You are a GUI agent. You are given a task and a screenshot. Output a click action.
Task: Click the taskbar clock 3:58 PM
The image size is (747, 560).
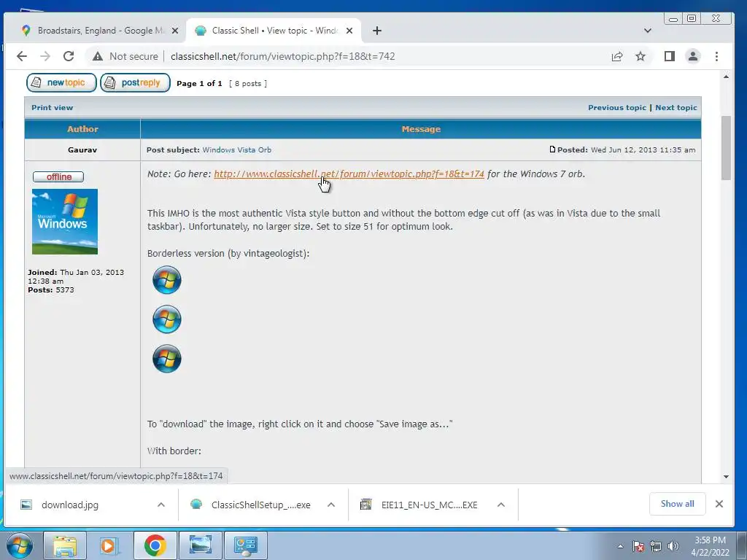click(x=710, y=546)
